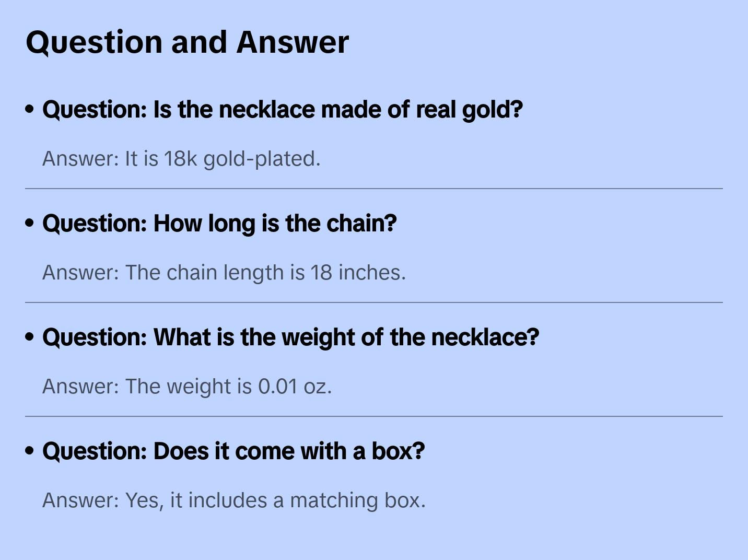Image resolution: width=748 pixels, height=560 pixels.
Task: Click the bullet next to the chain length question
Action: point(30,224)
